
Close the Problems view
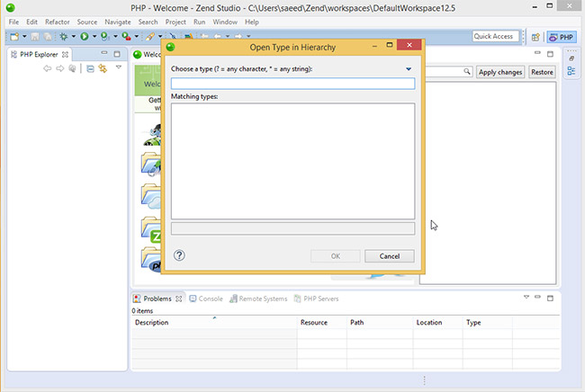coord(179,298)
